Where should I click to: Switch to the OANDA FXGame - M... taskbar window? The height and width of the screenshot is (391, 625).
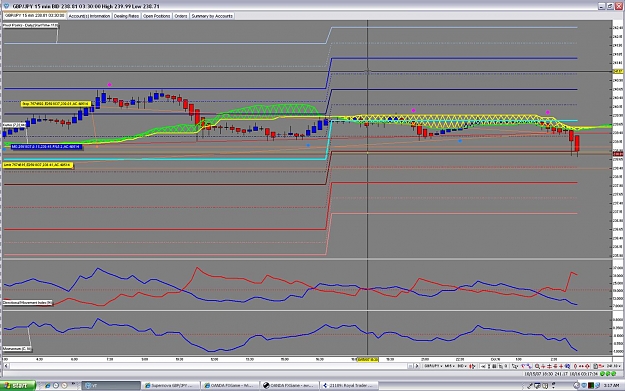pyautogui.click(x=230, y=385)
